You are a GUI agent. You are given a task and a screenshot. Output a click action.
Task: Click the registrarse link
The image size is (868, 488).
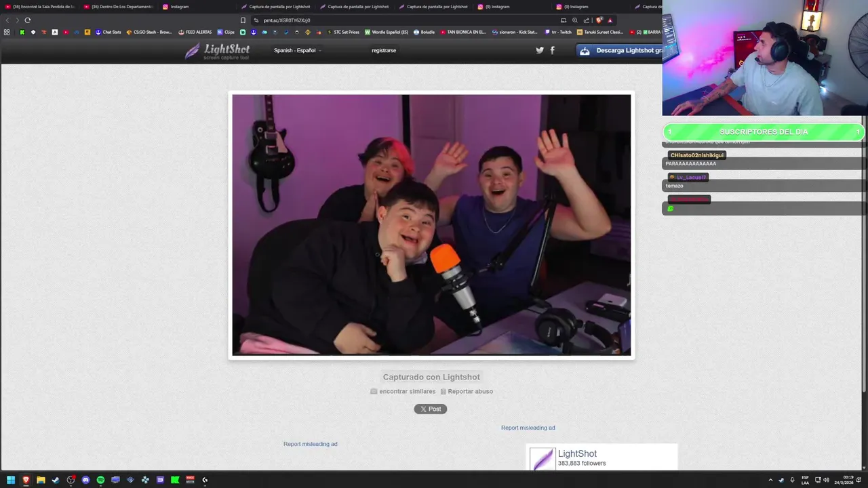[384, 50]
